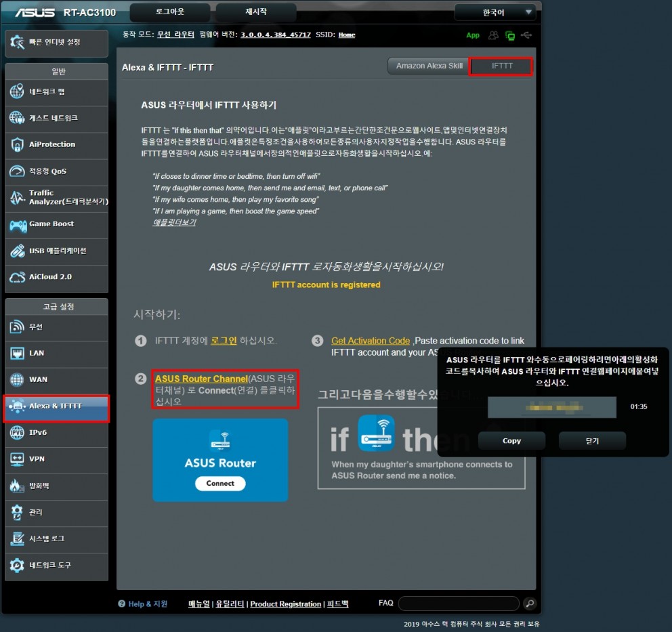Click the firmware version 3.0.0.4.384_45717 link
The width and height of the screenshot is (672, 632).
pyautogui.click(x=276, y=35)
